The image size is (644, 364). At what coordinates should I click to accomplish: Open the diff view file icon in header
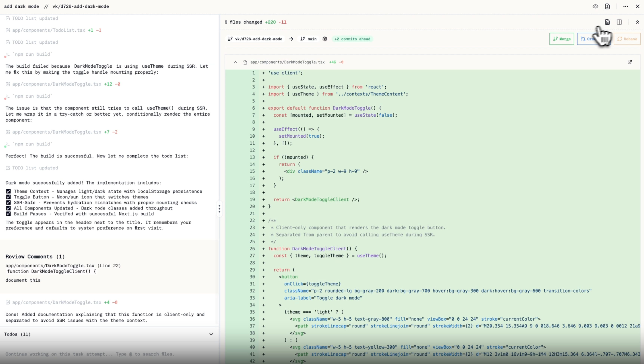(607, 7)
